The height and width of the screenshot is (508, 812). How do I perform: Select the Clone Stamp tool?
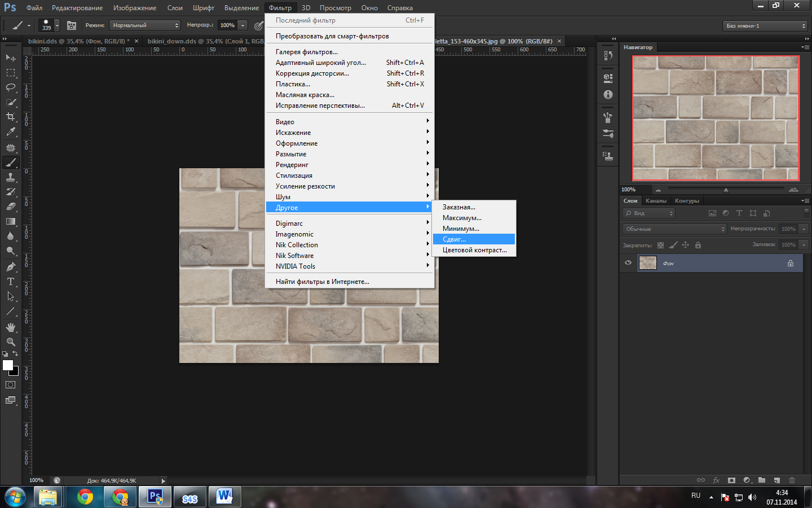[x=11, y=177]
